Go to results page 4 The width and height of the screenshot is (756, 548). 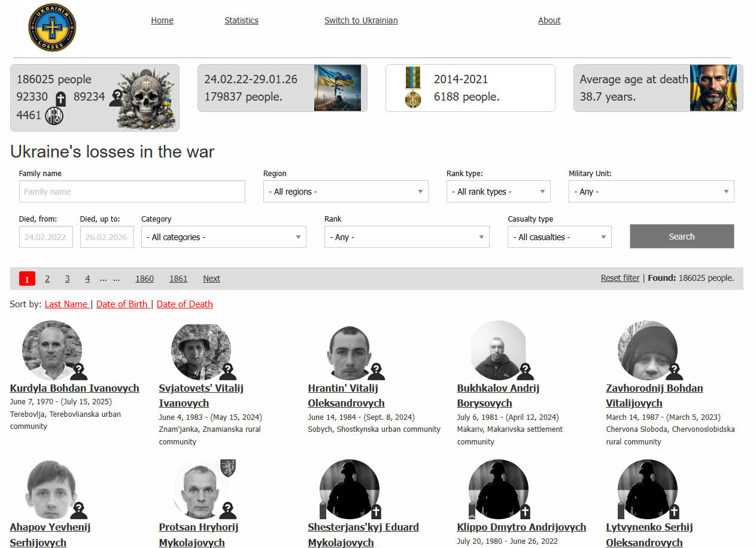point(87,278)
